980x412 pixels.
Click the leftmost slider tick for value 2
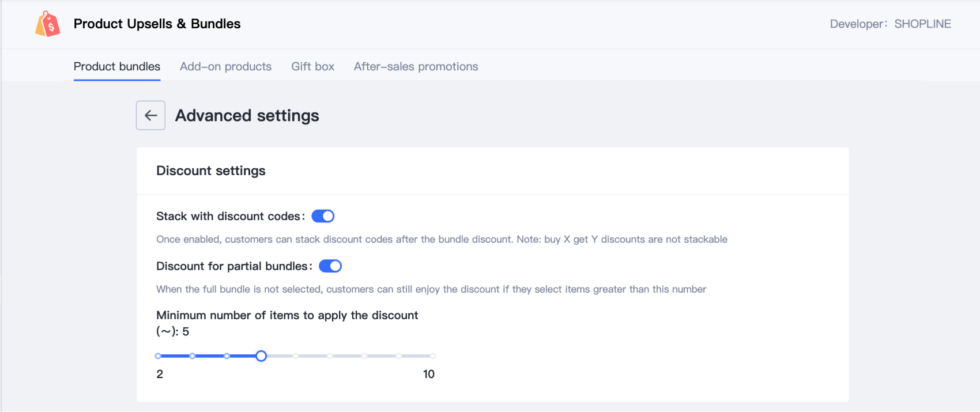click(157, 356)
